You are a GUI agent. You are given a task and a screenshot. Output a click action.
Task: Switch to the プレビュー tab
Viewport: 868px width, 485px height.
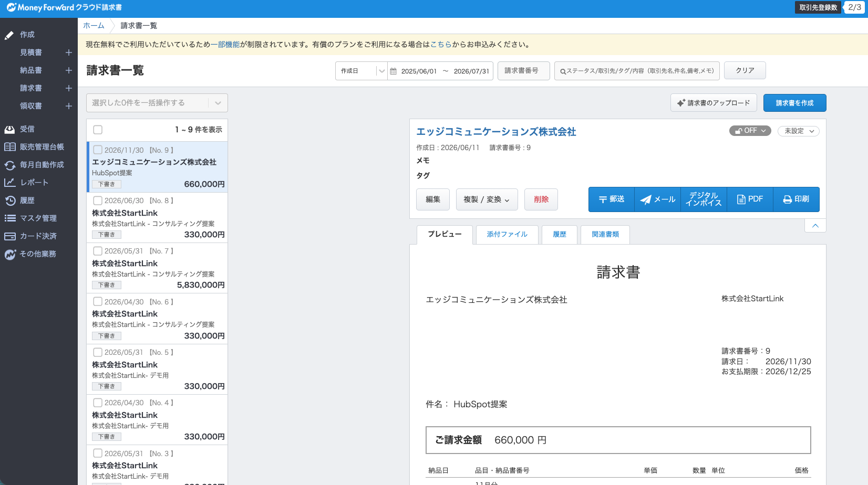pyautogui.click(x=445, y=235)
